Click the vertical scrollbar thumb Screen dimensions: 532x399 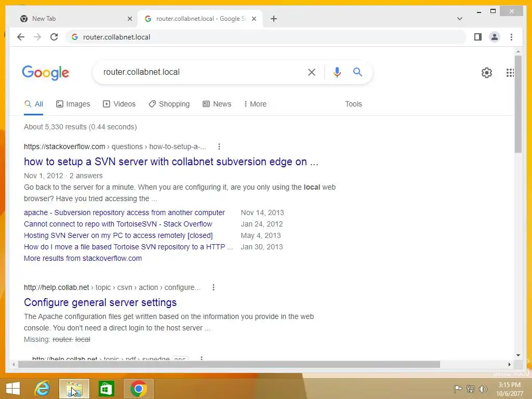[518, 104]
